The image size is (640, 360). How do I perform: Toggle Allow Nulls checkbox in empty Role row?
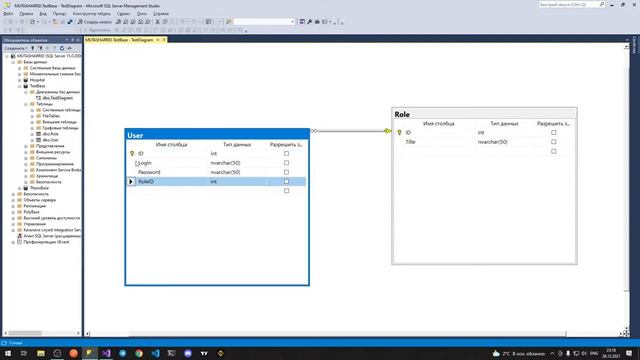(553, 151)
